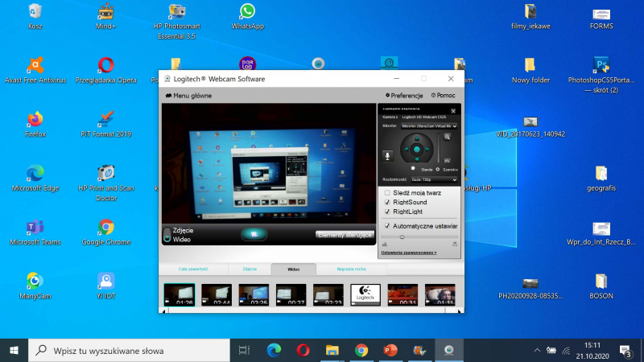Screen dimensions: 644x362
Task: Open the Nagrania ruchu tab
Action: click(351, 269)
